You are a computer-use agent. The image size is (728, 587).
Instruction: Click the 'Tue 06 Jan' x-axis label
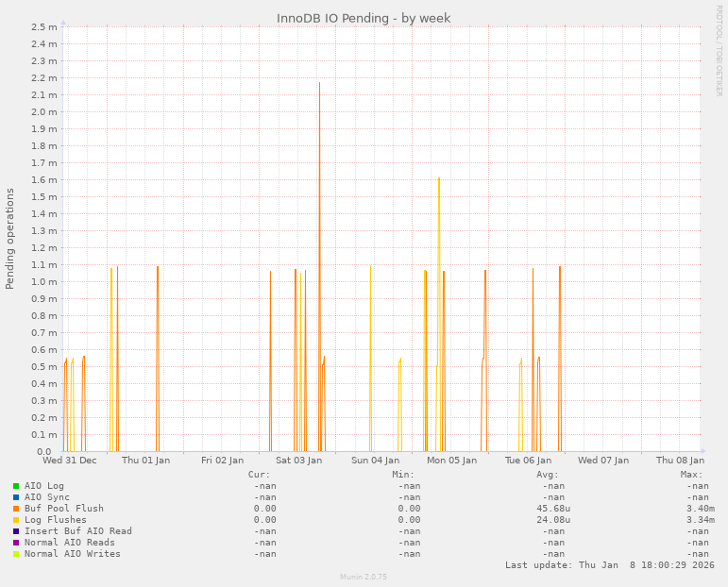[528, 461]
